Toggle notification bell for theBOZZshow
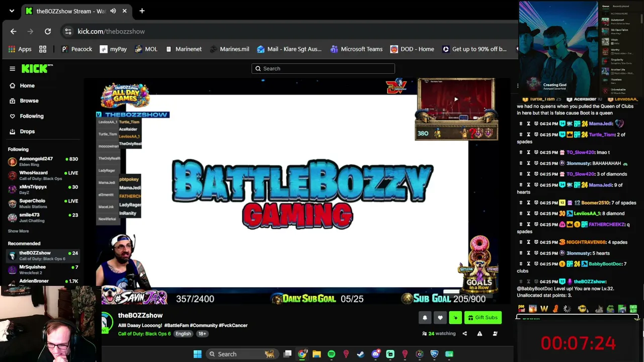The image size is (644, 362). (425, 317)
